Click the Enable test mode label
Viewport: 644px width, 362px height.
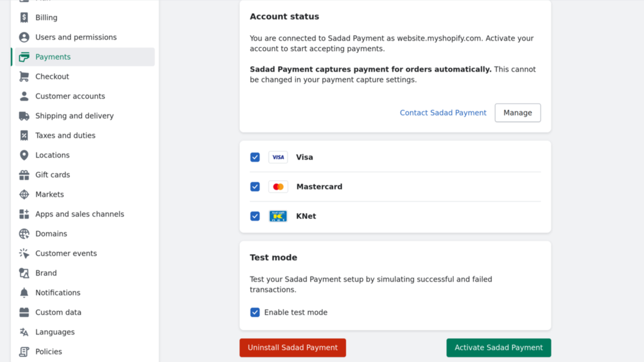tap(295, 313)
